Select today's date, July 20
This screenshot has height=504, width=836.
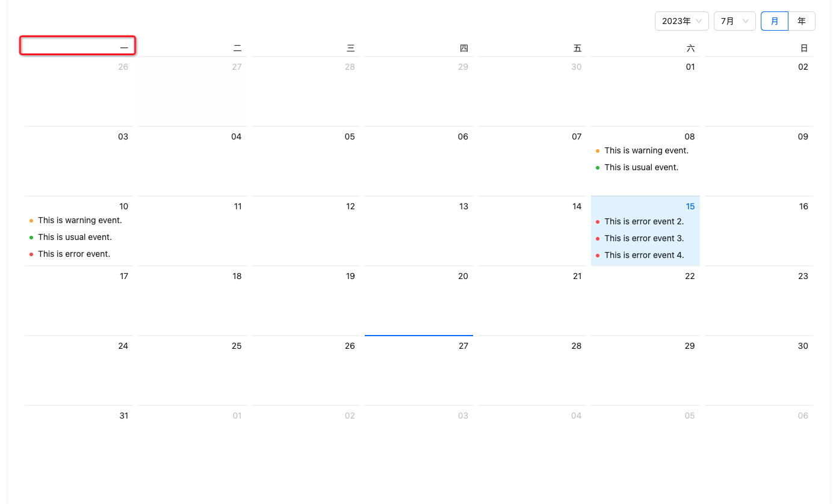pos(418,301)
